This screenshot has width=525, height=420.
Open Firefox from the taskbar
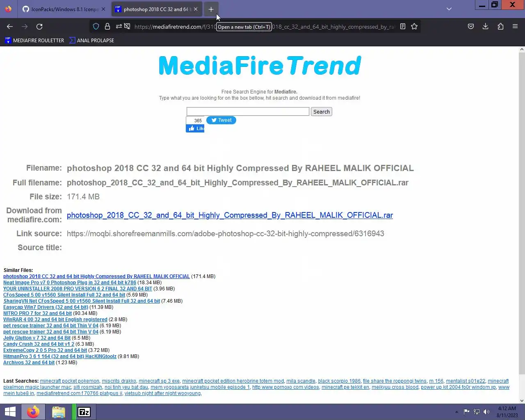tap(33, 412)
